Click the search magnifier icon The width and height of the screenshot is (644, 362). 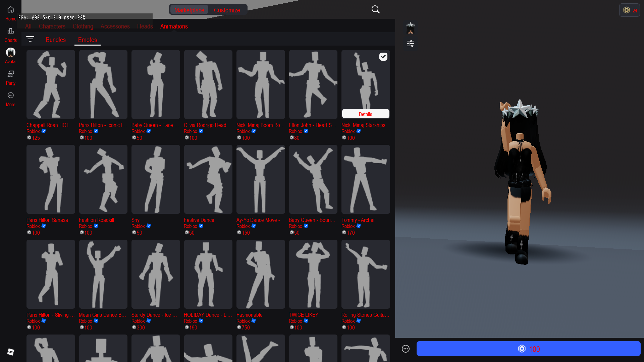point(375,9)
